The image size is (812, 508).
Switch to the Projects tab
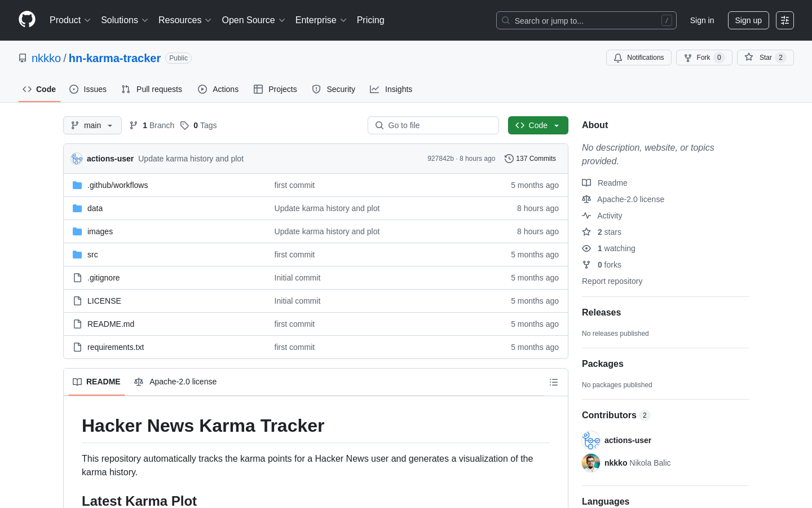pyautogui.click(x=275, y=89)
